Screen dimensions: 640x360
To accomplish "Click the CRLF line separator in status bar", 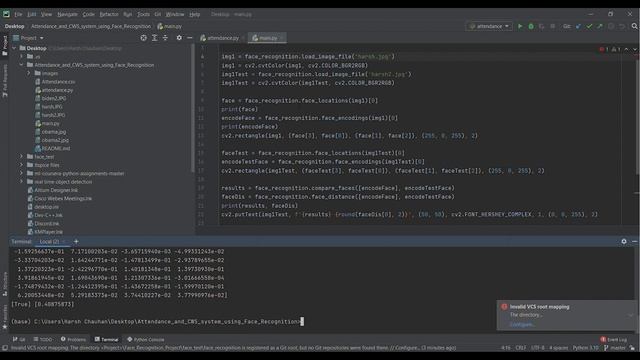I will pos(521,348).
